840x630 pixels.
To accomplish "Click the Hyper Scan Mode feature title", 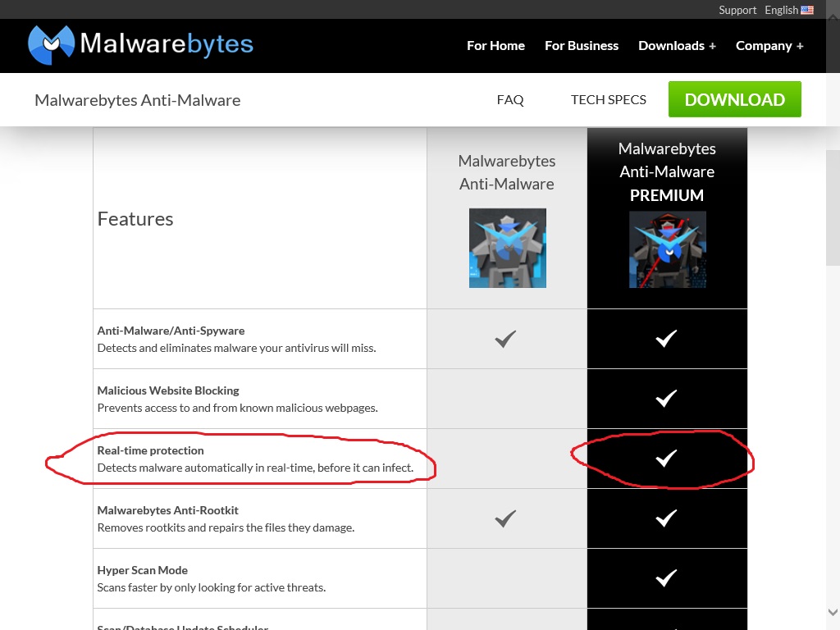I will (143, 571).
